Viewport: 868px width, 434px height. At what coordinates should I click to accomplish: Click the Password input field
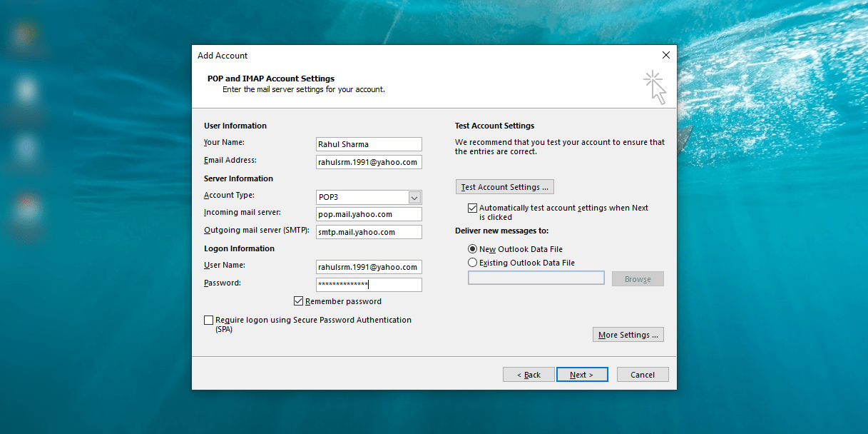pos(369,285)
